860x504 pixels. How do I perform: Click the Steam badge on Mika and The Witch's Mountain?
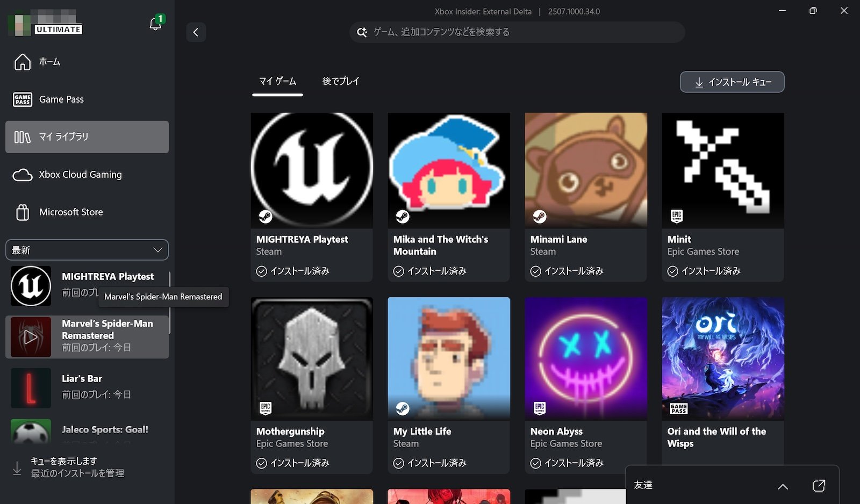click(x=403, y=217)
